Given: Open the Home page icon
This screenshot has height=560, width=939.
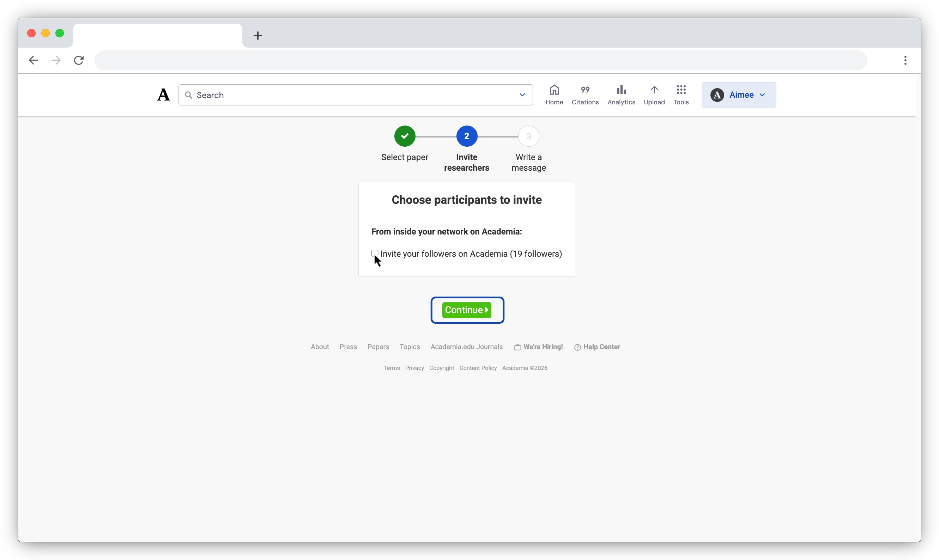Looking at the screenshot, I should (554, 90).
